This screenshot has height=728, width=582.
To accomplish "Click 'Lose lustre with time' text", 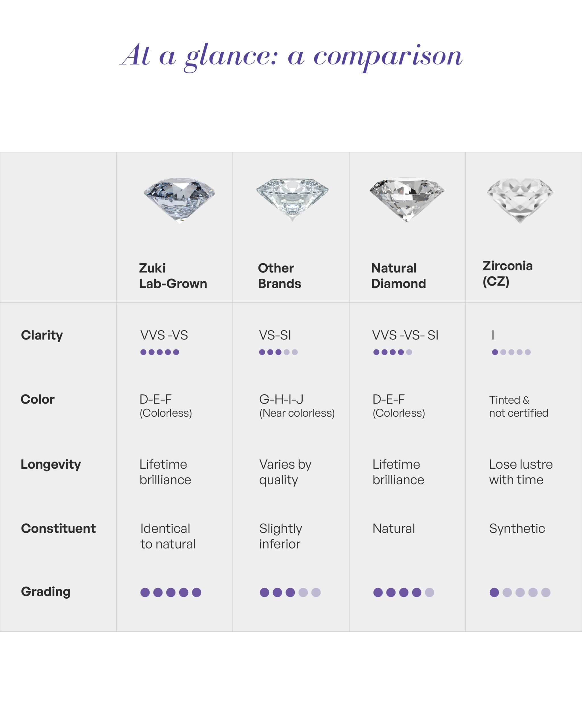I will pyautogui.click(x=521, y=472).
